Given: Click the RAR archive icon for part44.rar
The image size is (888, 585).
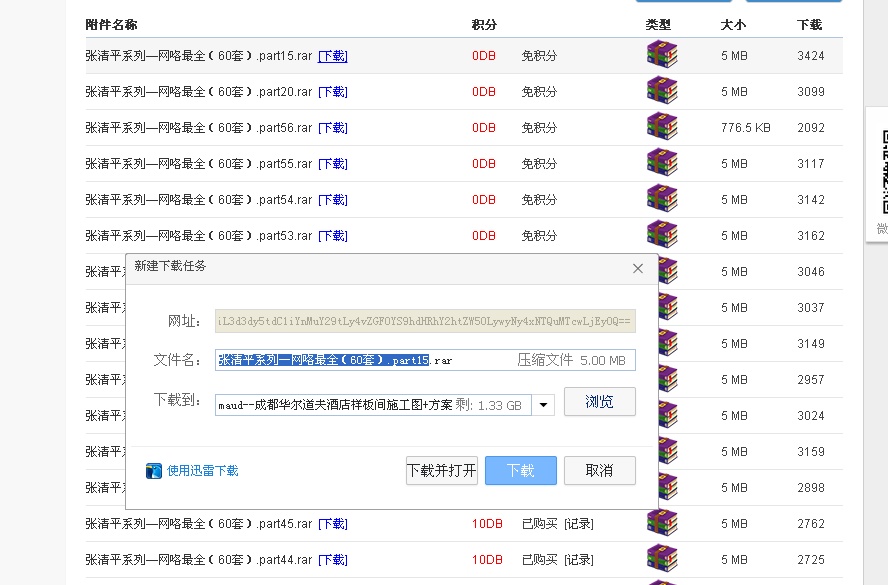Looking at the screenshot, I should point(661,559).
